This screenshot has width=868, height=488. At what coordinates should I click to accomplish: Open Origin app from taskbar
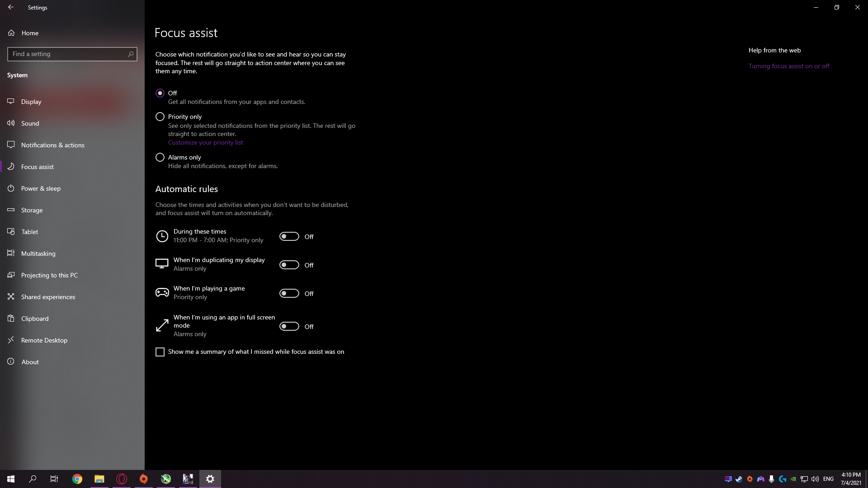[144, 479]
